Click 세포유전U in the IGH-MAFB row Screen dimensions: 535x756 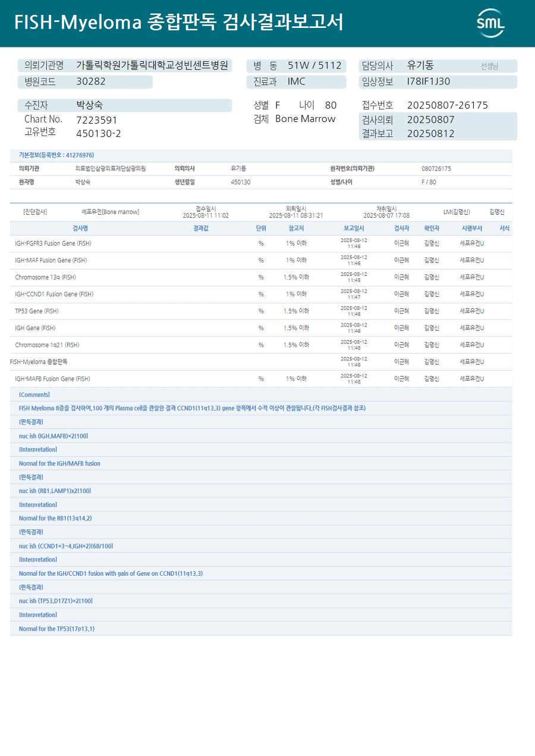pos(472,379)
